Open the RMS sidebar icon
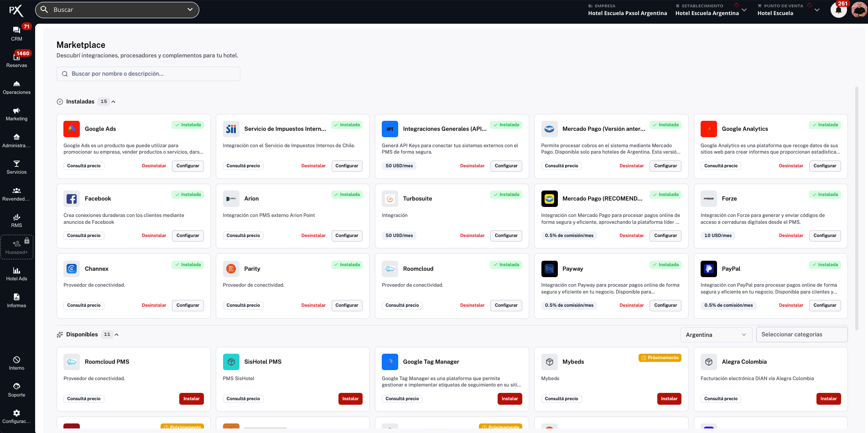Image resolution: width=868 pixels, height=433 pixels. (x=16, y=217)
